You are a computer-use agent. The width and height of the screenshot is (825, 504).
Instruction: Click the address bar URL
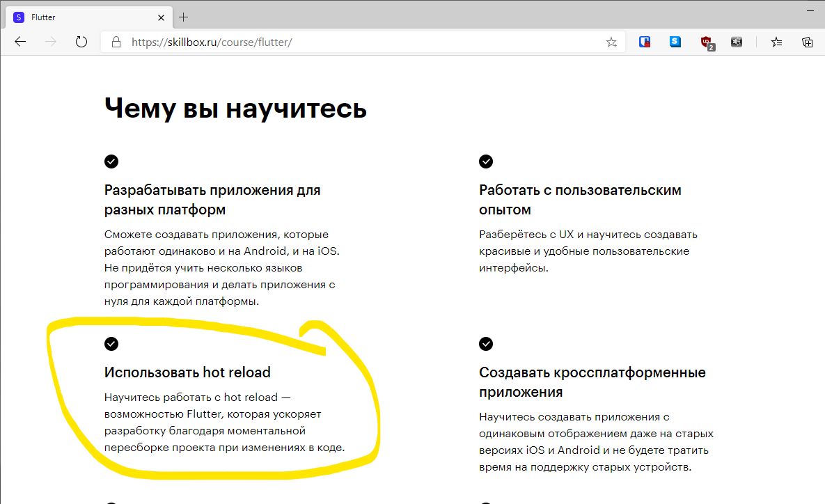coord(212,42)
